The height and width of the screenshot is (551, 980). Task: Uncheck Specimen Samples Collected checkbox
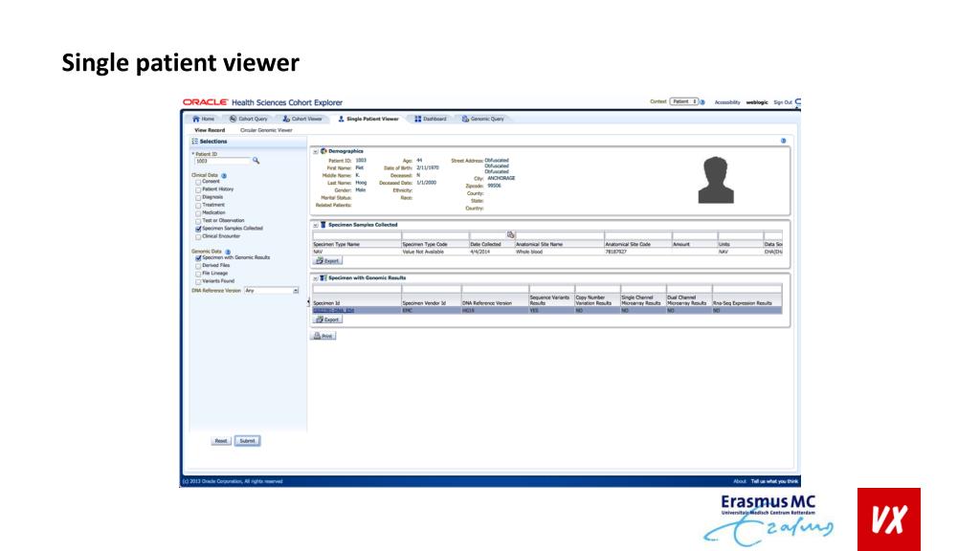(x=198, y=230)
